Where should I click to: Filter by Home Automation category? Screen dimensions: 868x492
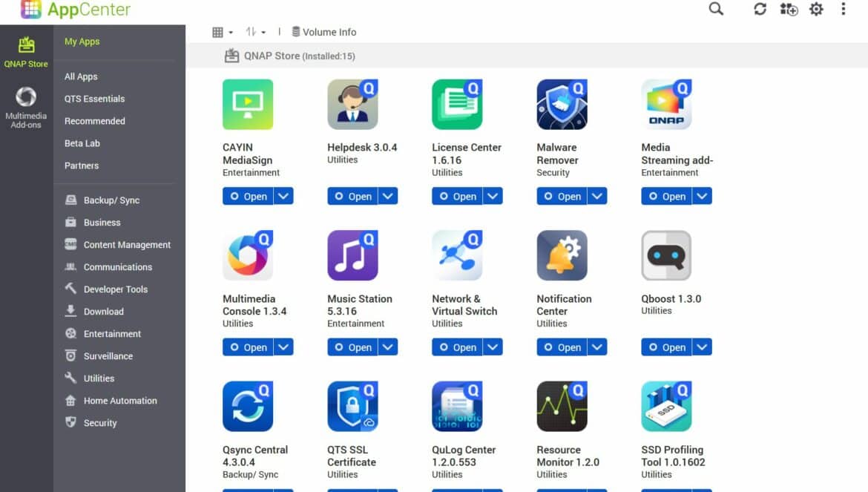pos(111,400)
